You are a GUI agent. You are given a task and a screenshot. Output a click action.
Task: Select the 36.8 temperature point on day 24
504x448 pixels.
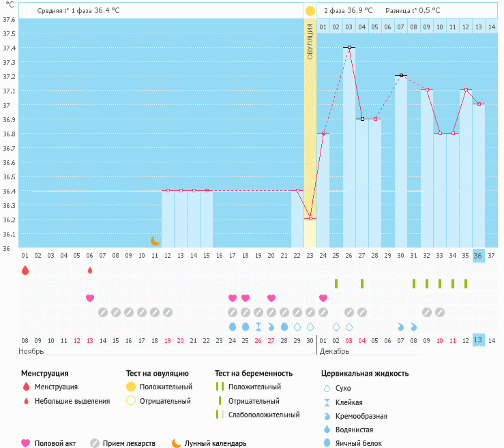click(324, 134)
